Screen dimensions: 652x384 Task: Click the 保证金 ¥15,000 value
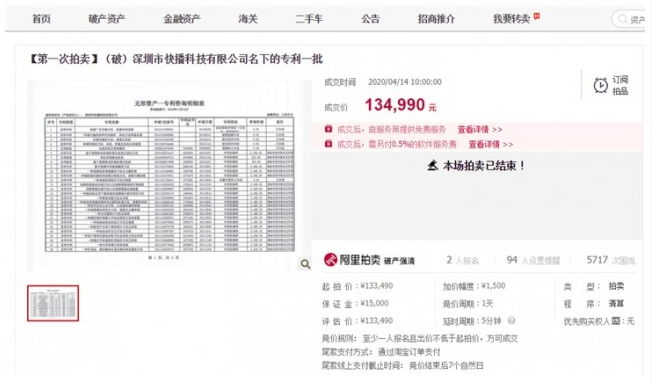374,303
